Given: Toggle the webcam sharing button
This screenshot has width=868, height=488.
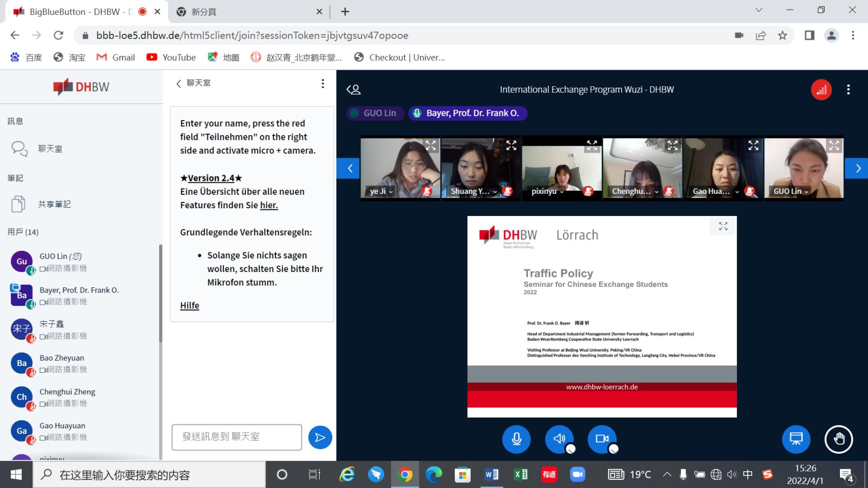Looking at the screenshot, I should (602, 439).
